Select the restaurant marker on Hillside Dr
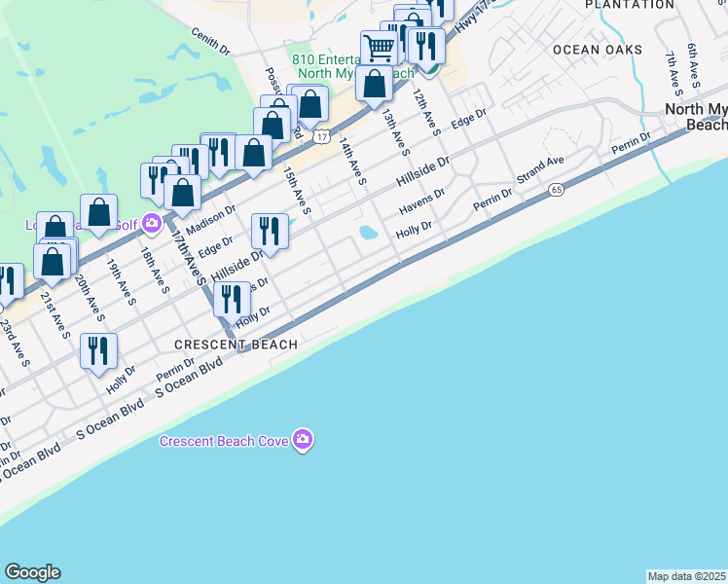728x584 pixels. pyautogui.click(x=270, y=232)
